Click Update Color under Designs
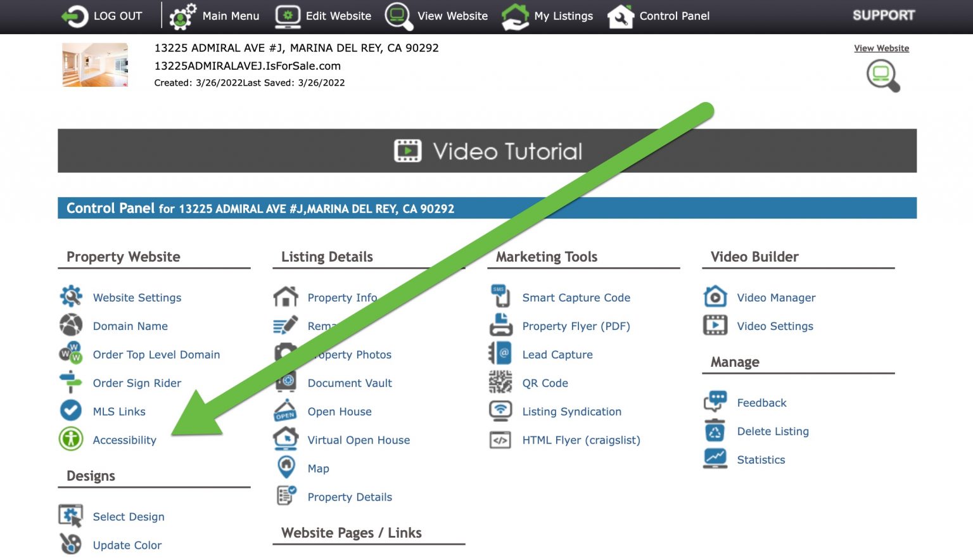Screen dimensions: 973x560 coord(127,545)
